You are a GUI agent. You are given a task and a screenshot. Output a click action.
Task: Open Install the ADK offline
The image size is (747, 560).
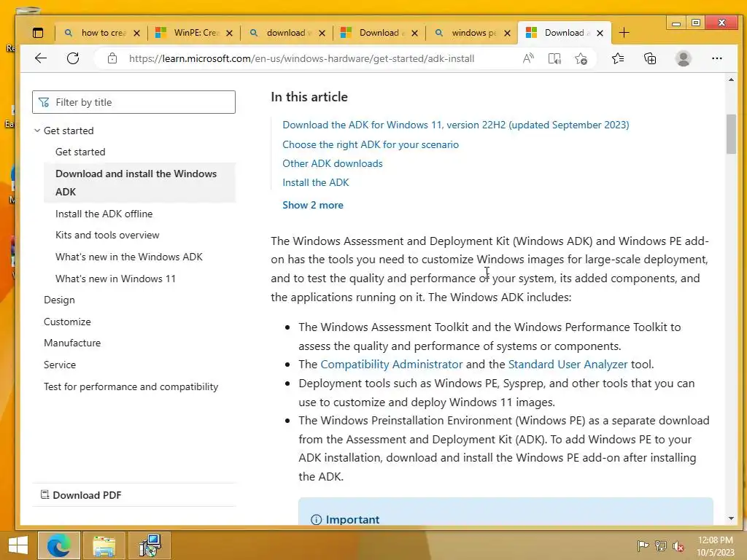click(x=104, y=214)
